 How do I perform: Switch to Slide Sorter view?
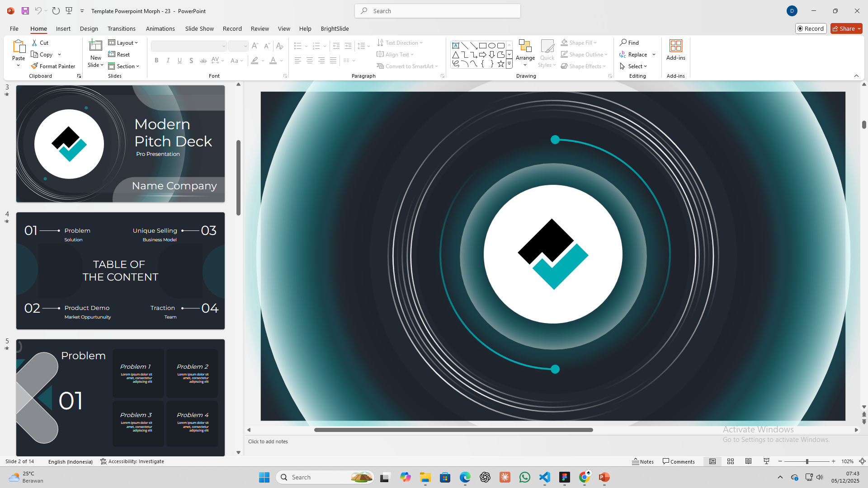731,461
